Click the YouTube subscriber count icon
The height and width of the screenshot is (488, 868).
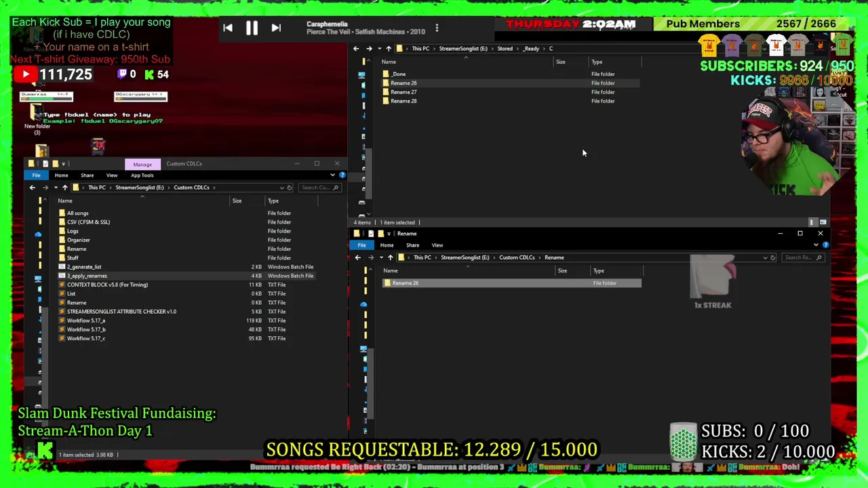tap(26, 75)
